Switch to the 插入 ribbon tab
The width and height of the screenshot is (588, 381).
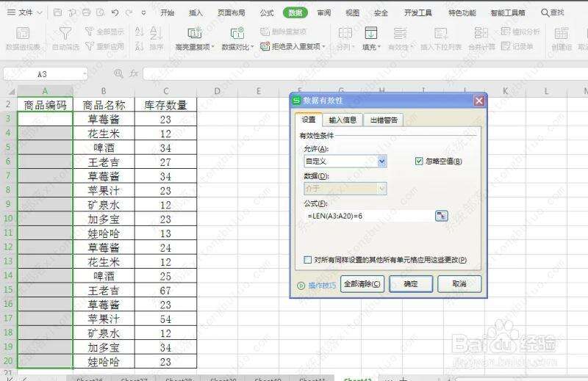click(196, 12)
